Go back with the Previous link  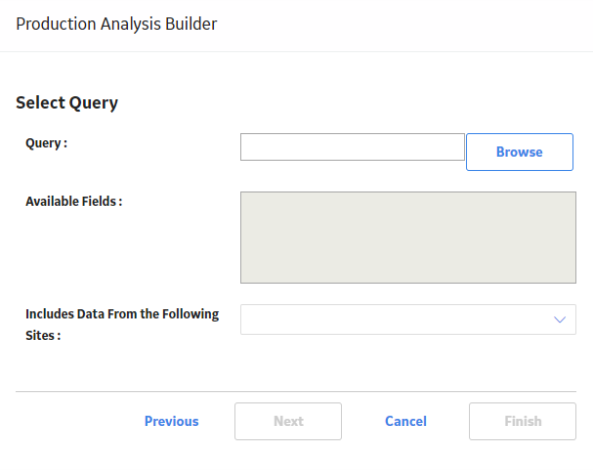click(171, 421)
